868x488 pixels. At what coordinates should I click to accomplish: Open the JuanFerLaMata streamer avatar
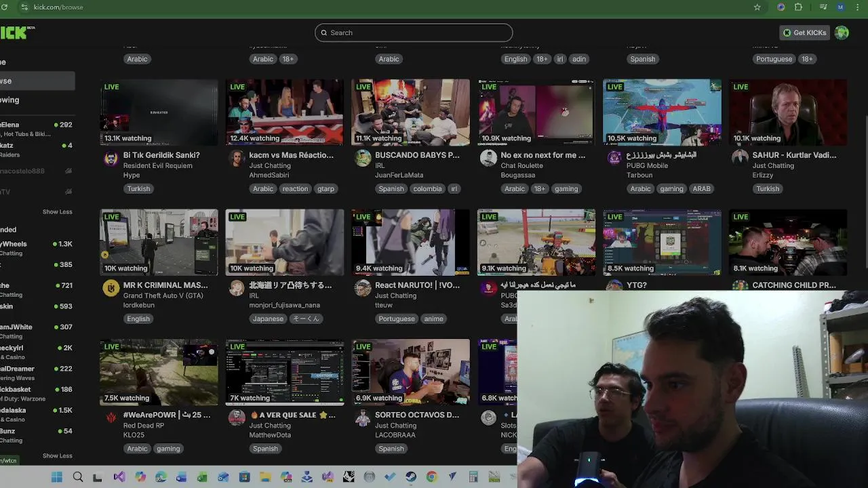coord(363,158)
